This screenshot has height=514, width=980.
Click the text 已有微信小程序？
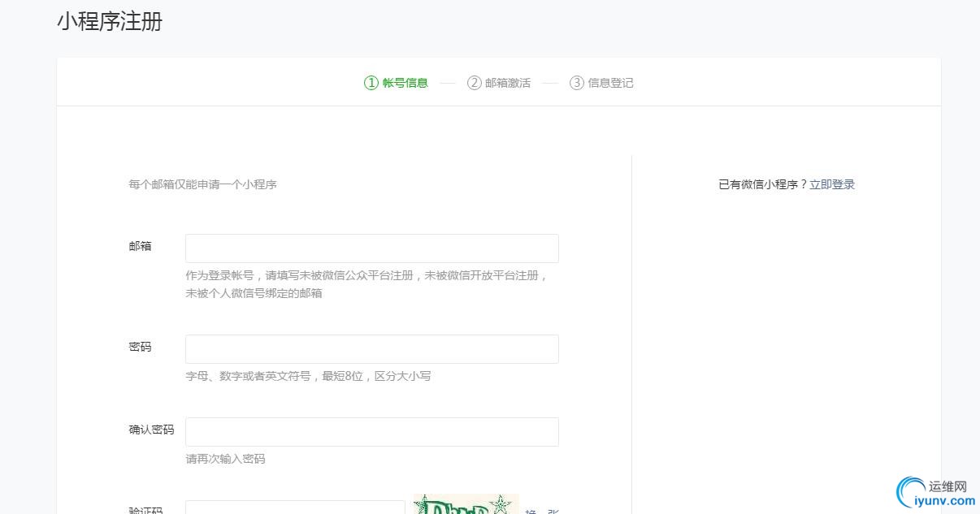click(x=763, y=184)
